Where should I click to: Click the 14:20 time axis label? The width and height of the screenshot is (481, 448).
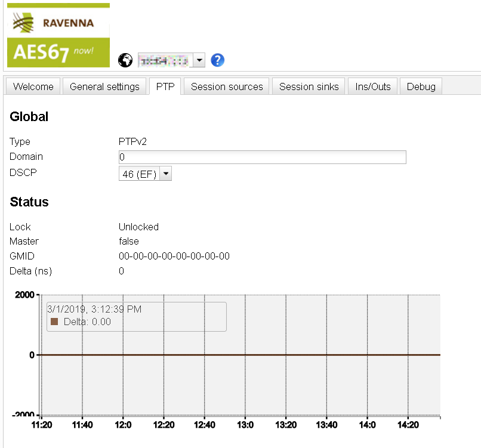coord(408,425)
